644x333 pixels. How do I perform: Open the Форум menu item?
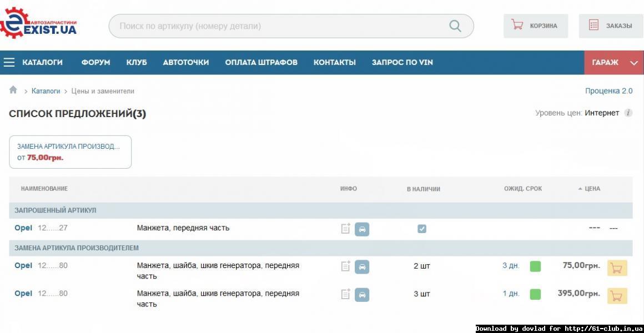95,63
